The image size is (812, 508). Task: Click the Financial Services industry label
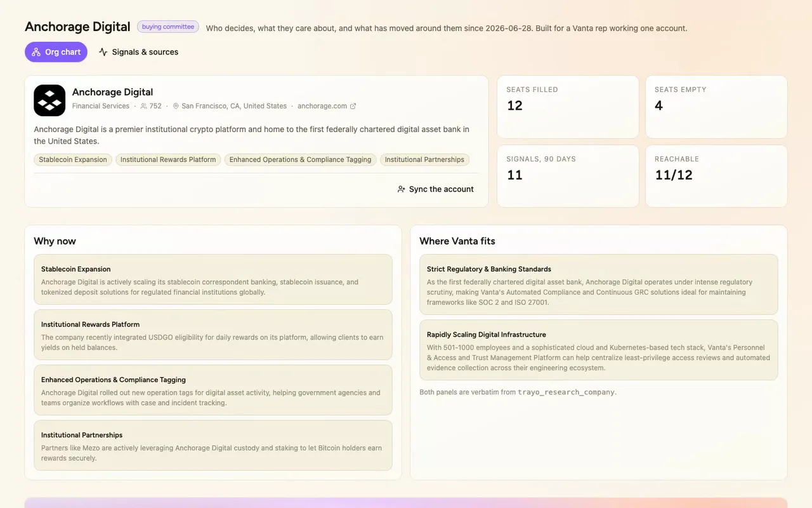[101, 106]
